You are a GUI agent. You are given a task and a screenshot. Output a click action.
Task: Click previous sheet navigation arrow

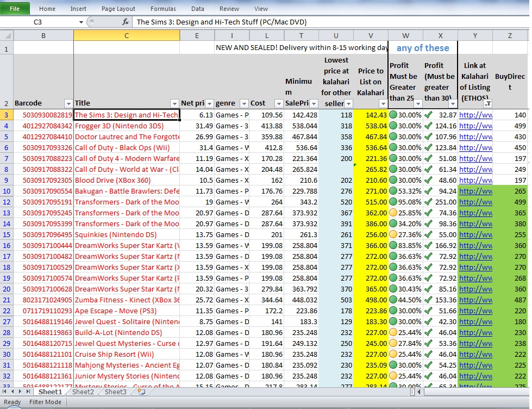click(12, 392)
